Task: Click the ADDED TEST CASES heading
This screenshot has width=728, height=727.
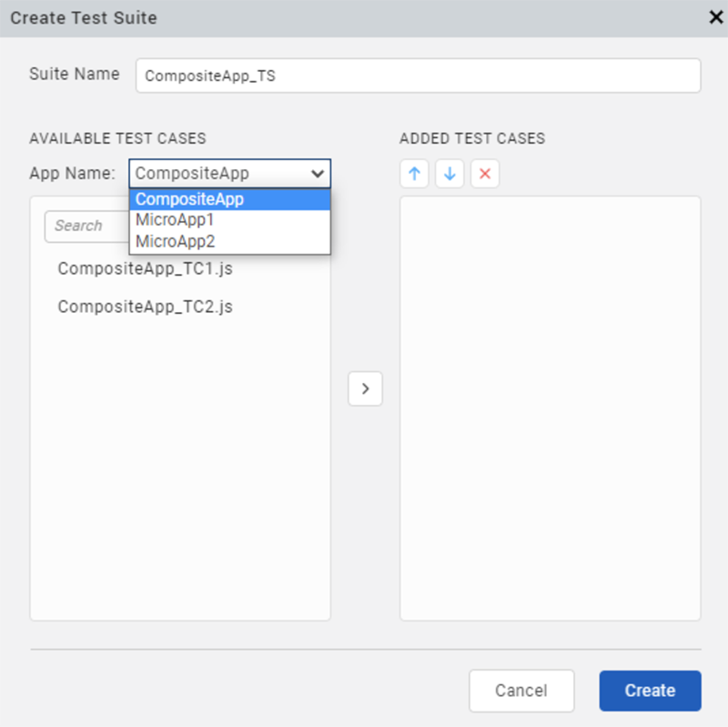Action: click(x=472, y=138)
